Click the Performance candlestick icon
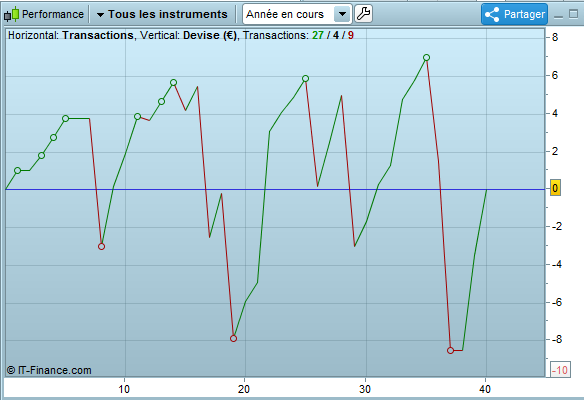Screen dimensions: 584x400 (x=11, y=14)
